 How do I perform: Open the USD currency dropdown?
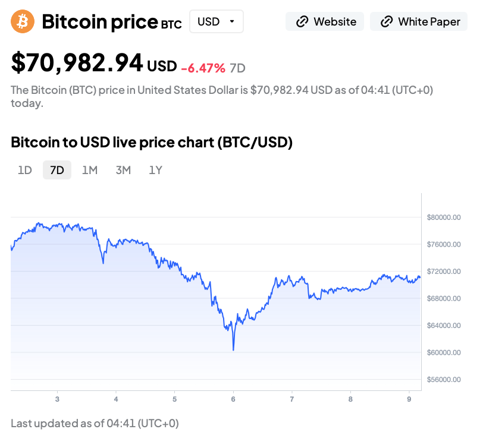[x=216, y=22]
